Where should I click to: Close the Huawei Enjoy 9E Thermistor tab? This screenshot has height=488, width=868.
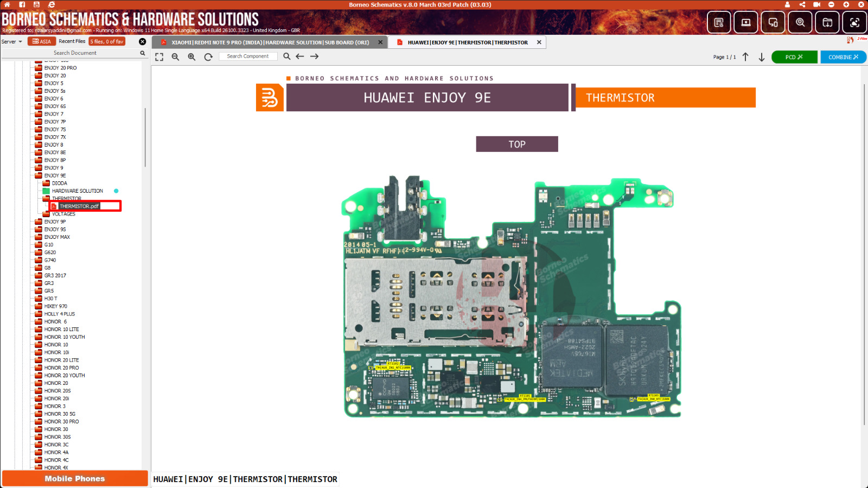539,42
